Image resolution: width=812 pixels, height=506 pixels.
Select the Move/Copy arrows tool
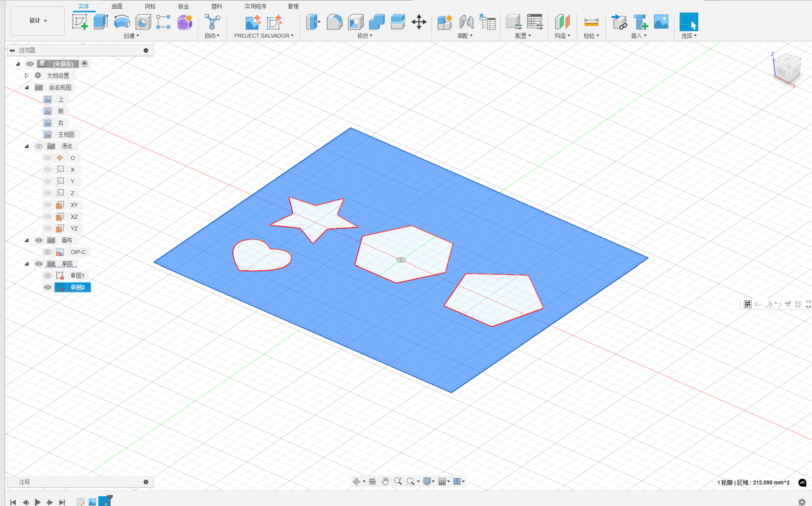point(419,22)
